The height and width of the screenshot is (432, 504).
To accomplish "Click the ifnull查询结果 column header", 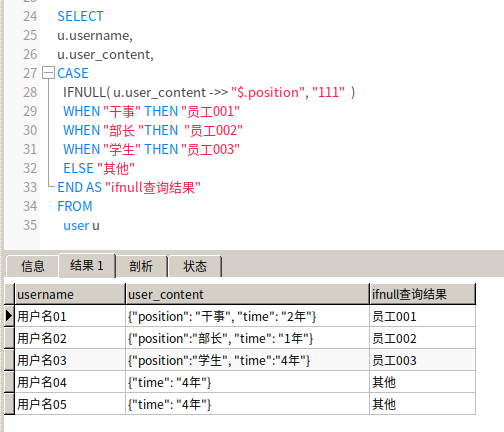I will pyautogui.click(x=422, y=294).
